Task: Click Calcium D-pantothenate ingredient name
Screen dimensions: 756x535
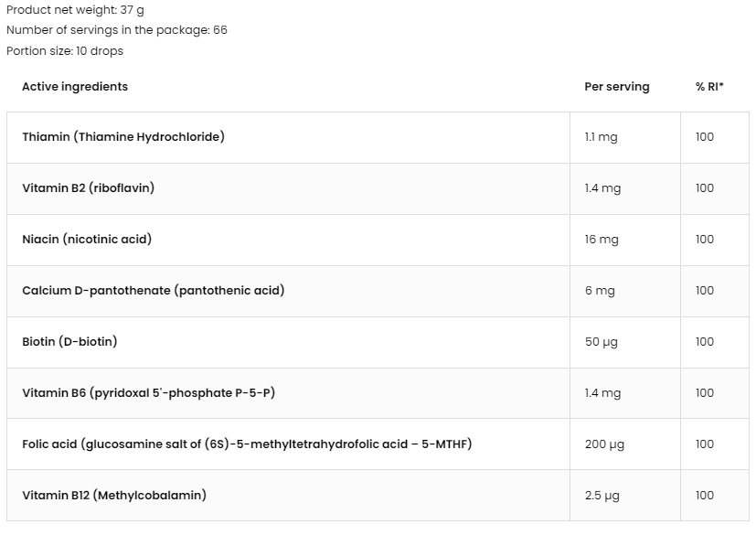Action: 154,291
